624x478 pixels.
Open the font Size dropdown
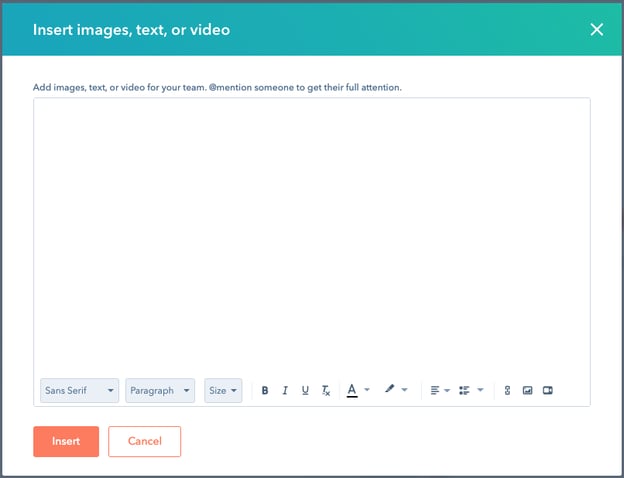pos(223,390)
